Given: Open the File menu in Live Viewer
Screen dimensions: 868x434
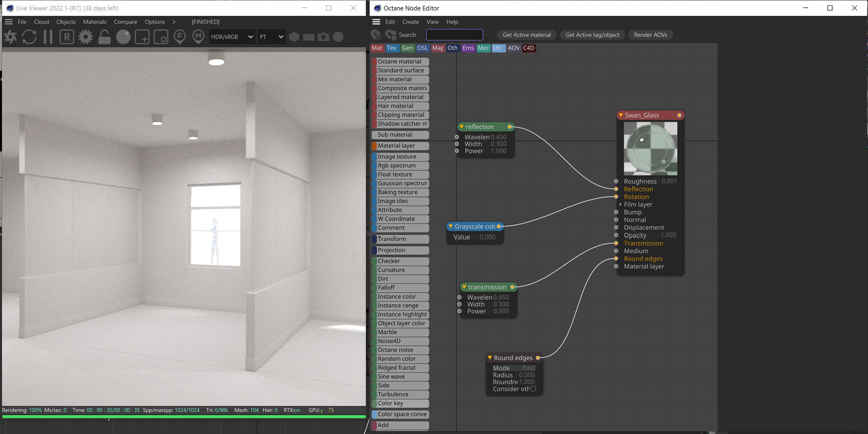Looking at the screenshot, I should point(22,22).
